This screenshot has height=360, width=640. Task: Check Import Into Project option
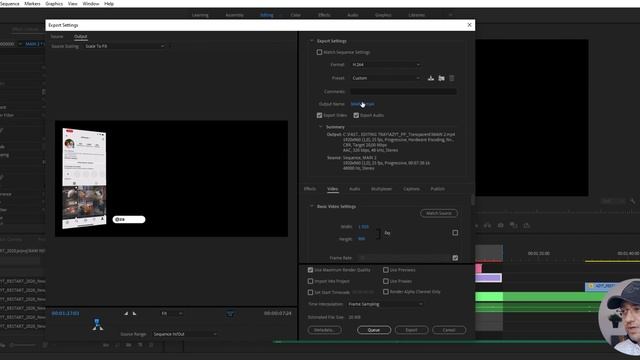(x=310, y=281)
